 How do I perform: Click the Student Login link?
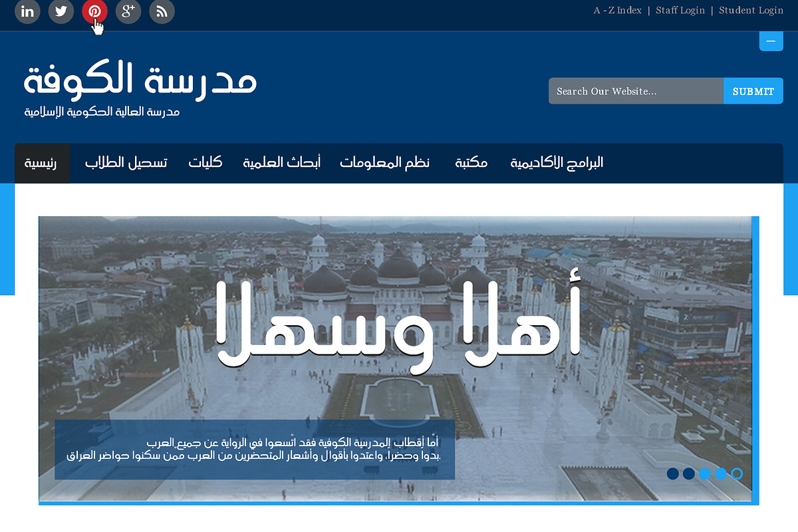(751, 10)
